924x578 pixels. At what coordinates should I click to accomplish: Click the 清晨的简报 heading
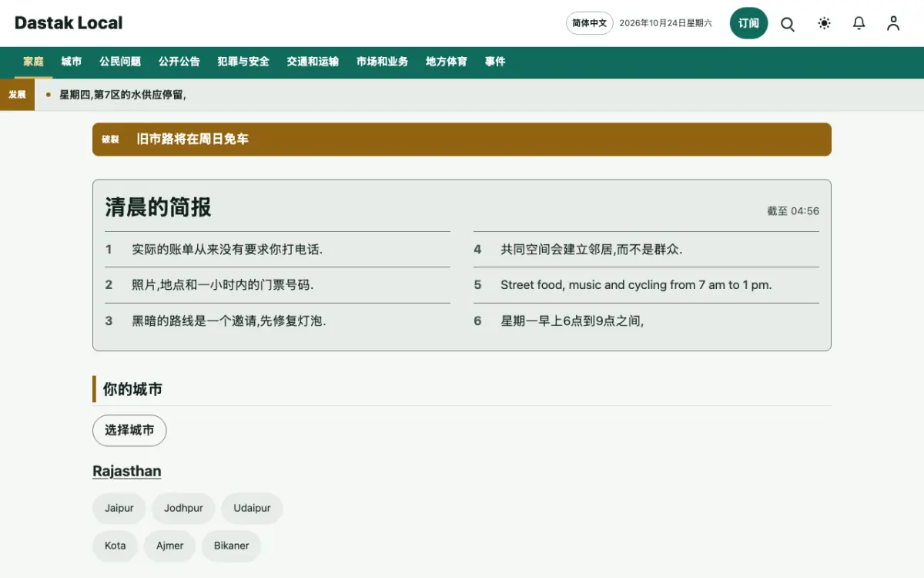point(158,207)
